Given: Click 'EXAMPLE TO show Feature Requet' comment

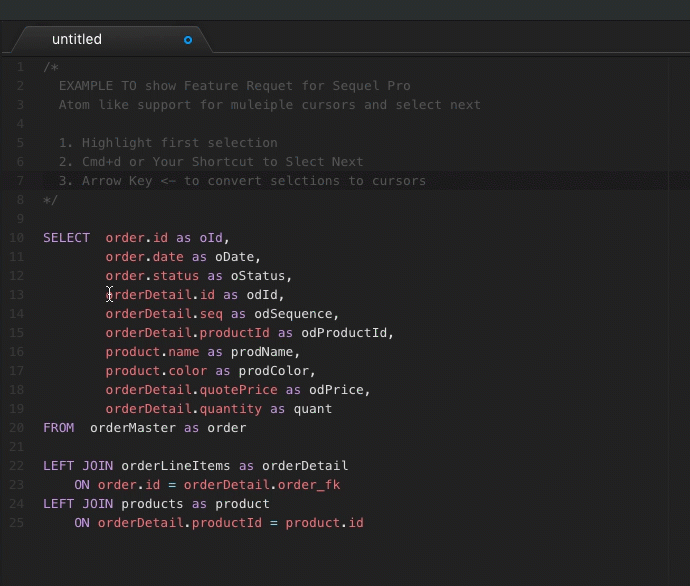Looking at the screenshot, I should coord(235,86).
